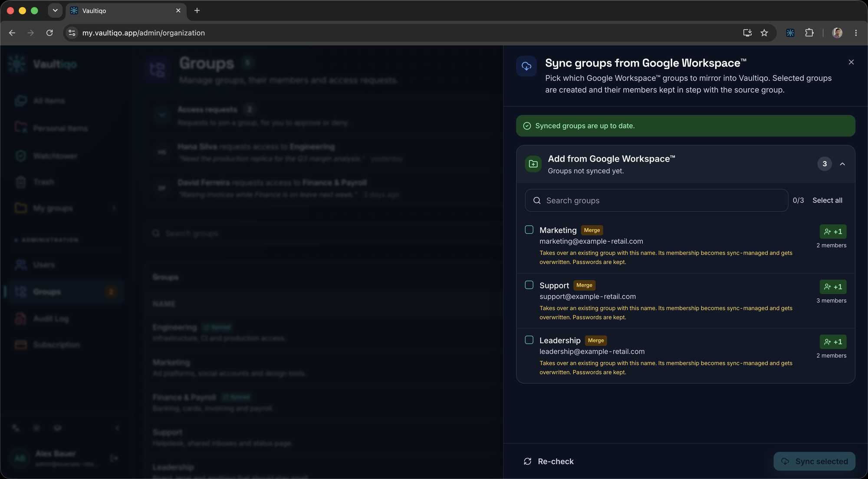Click the Merge tag next to Support

point(584,285)
